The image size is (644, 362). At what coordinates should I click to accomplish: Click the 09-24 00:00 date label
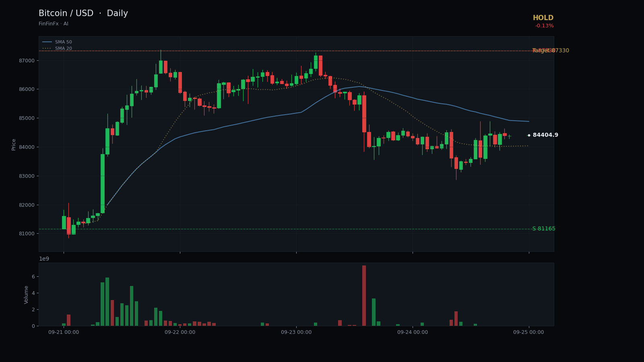pos(413,332)
